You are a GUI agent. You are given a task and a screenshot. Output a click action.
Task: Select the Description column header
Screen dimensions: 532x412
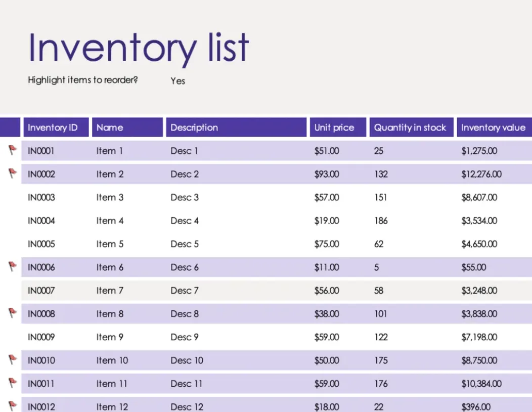click(236, 128)
